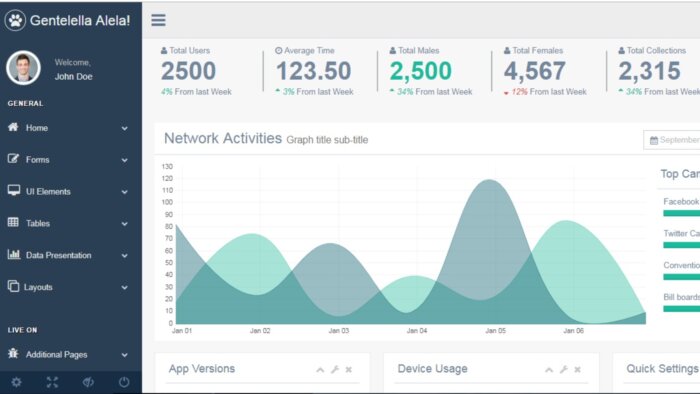Click the Twitter campaign progress bar
Screen dimensions: 700x394
pyautogui.click(x=682, y=245)
